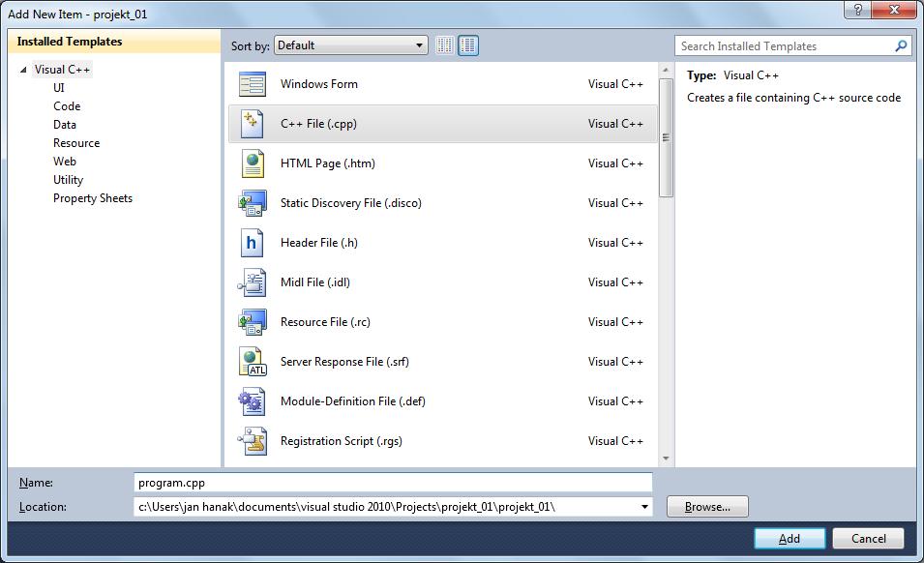
Task: Select 'Registration Script (.rgs)' row text
Action: click(342, 441)
